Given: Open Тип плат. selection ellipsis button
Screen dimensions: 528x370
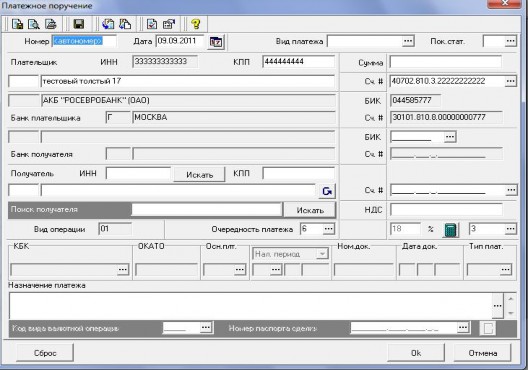Looking at the screenshot, I should click(x=506, y=270).
